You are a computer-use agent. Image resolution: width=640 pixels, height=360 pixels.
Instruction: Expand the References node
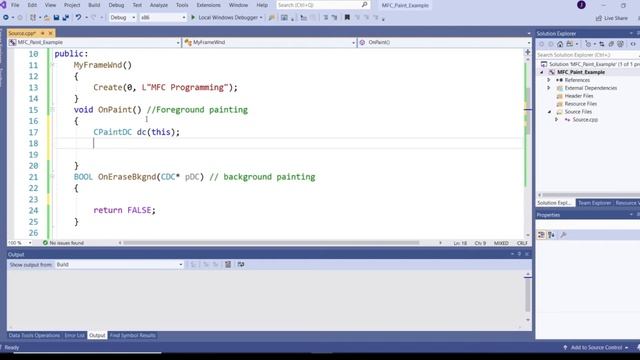pos(549,80)
